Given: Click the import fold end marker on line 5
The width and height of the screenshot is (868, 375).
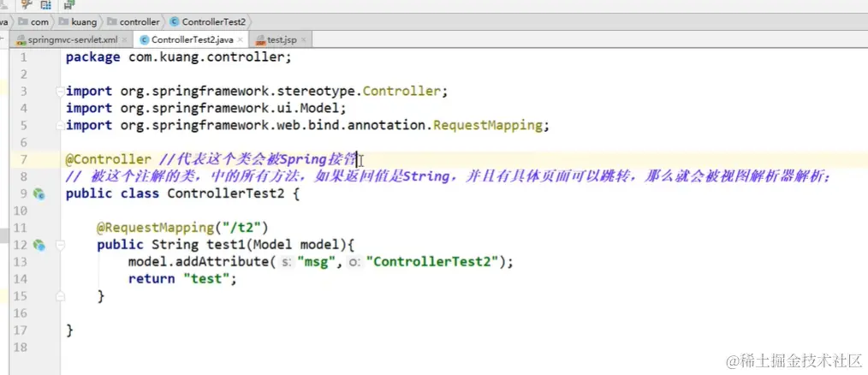Looking at the screenshot, I should coord(60,126).
